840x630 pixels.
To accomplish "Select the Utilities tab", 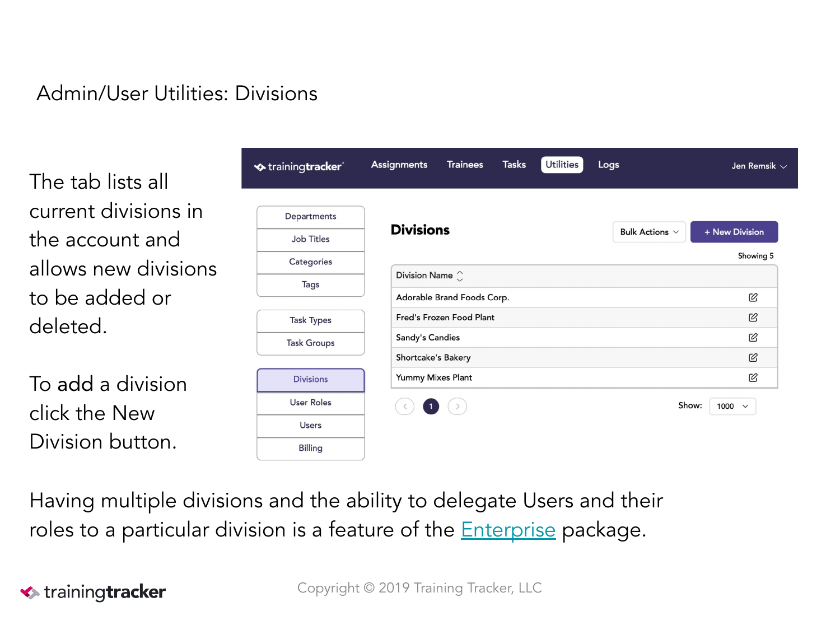I will click(562, 165).
